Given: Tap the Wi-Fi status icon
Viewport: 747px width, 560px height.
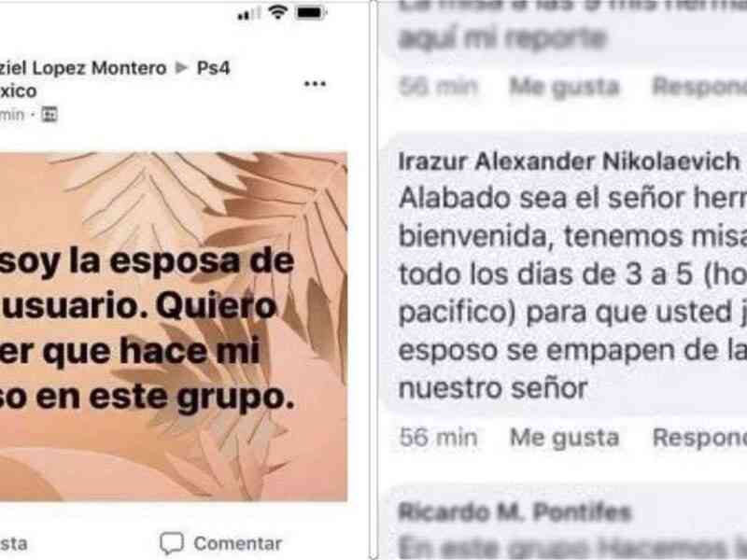Looking at the screenshot, I should tap(277, 11).
